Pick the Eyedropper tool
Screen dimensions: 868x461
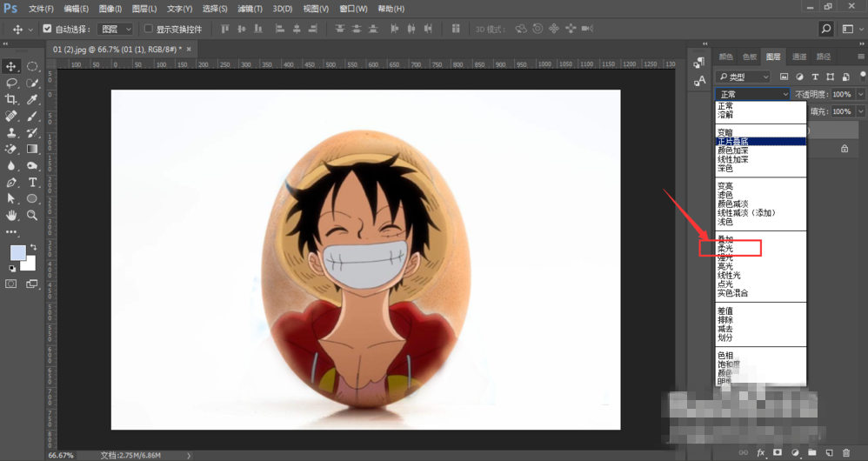[x=33, y=99]
